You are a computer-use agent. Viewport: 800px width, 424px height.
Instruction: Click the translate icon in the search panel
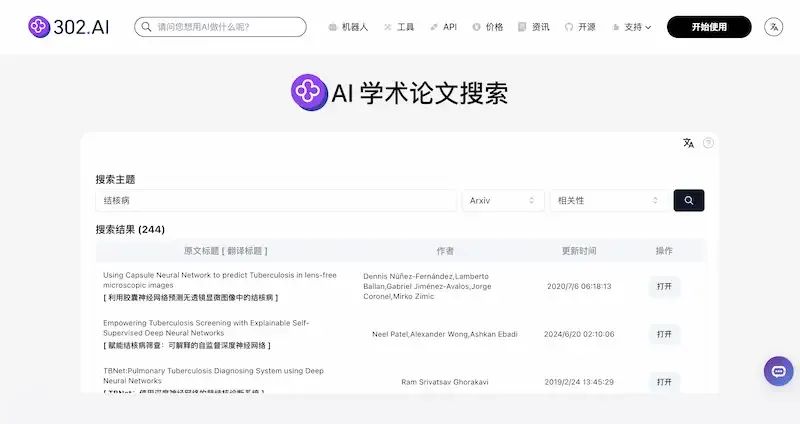pyautogui.click(x=688, y=143)
